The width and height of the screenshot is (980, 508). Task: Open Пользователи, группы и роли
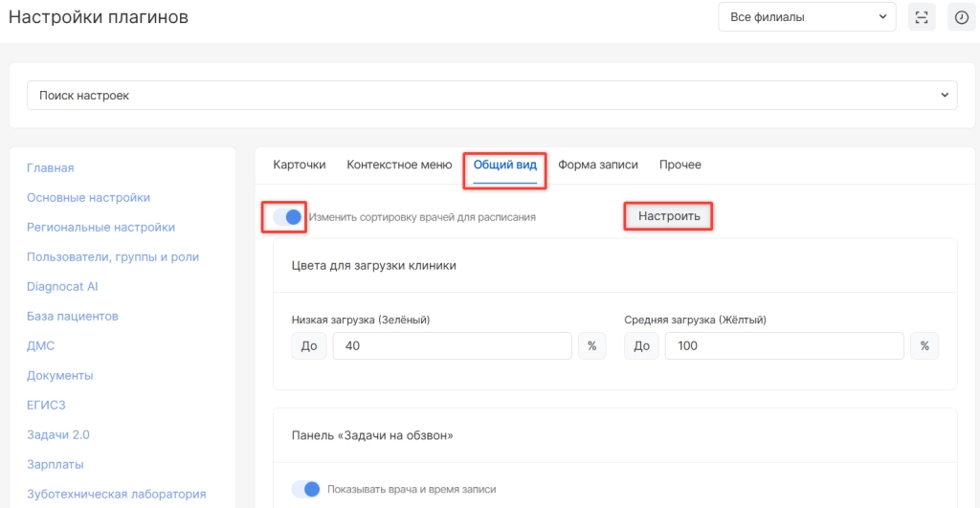tap(113, 256)
